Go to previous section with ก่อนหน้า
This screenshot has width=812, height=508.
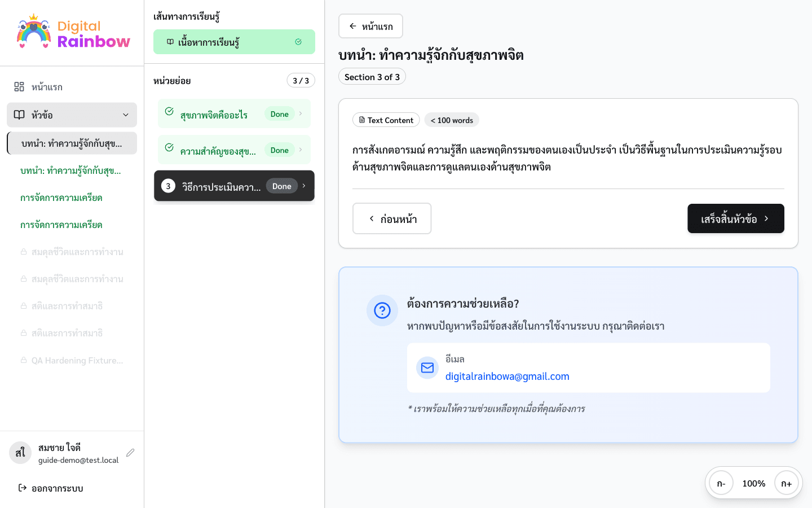pyautogui.click(x=392, y=218)
